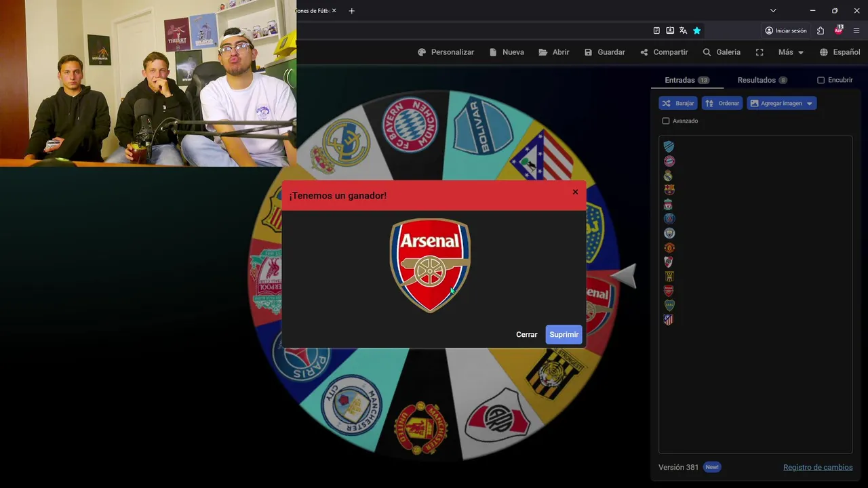868x488 pixels.
Task: Close the winner dialog with the X
Action: point(575,192)
